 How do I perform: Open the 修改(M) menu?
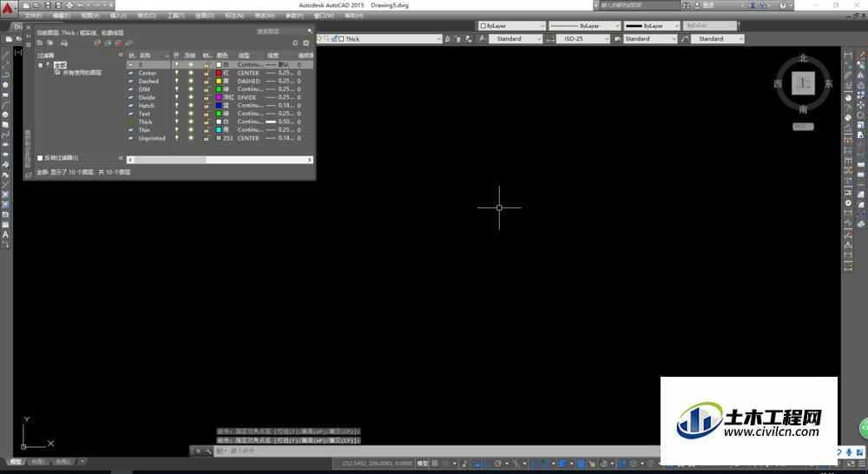point(264,16)
